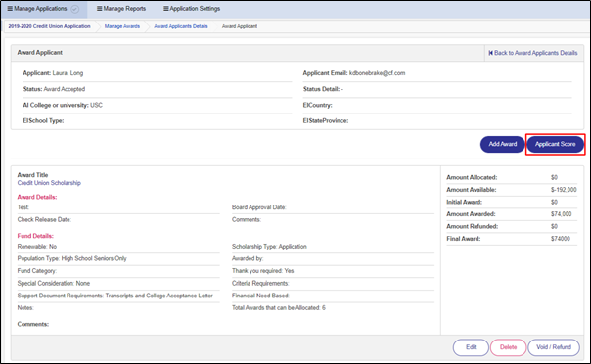Open the Applicant Score button

[555, 144]
